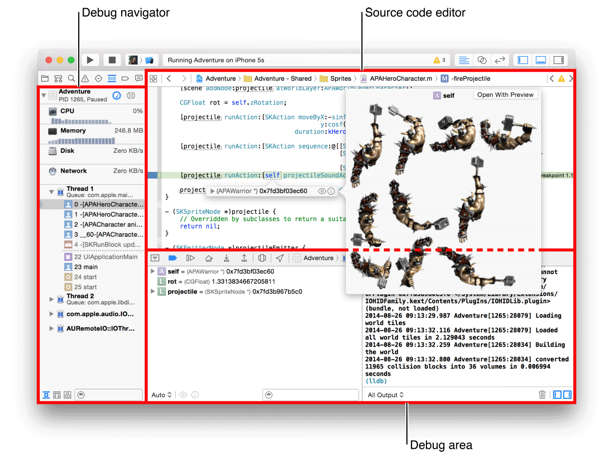Go back in editor history
The height and width of the screenshot is (461, 613).
169,79
